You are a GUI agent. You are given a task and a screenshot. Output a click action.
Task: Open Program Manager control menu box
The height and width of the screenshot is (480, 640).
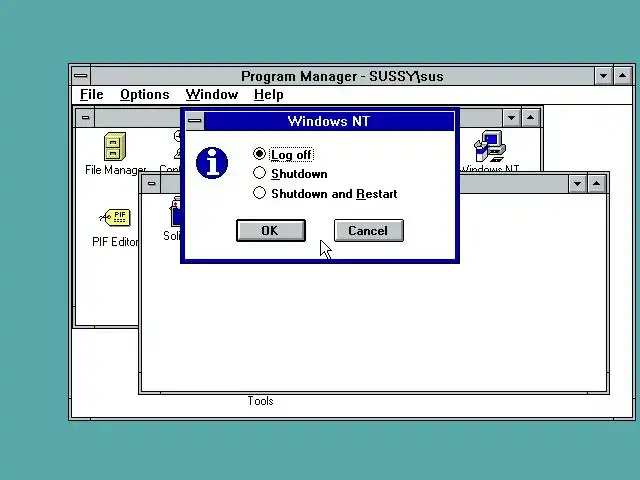pyautogui.click(x=81, y=76)
